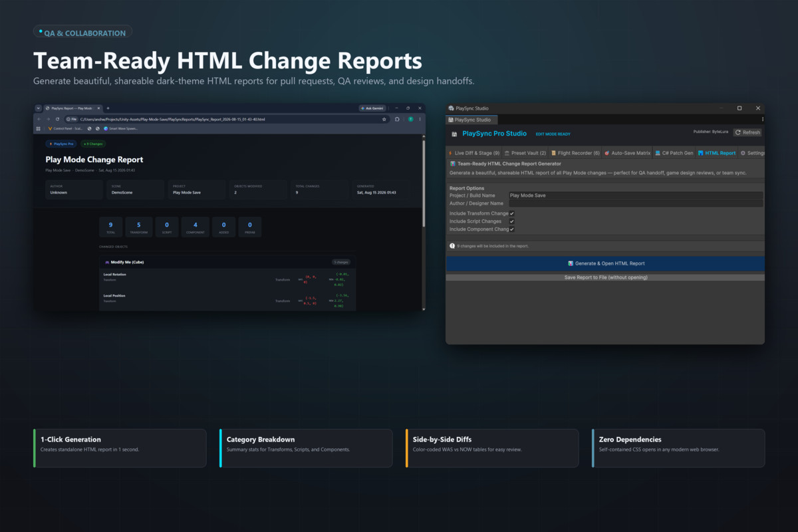Click the Transform stat card showing 5
Screen dimensions: 798x532
coord(139,227)
